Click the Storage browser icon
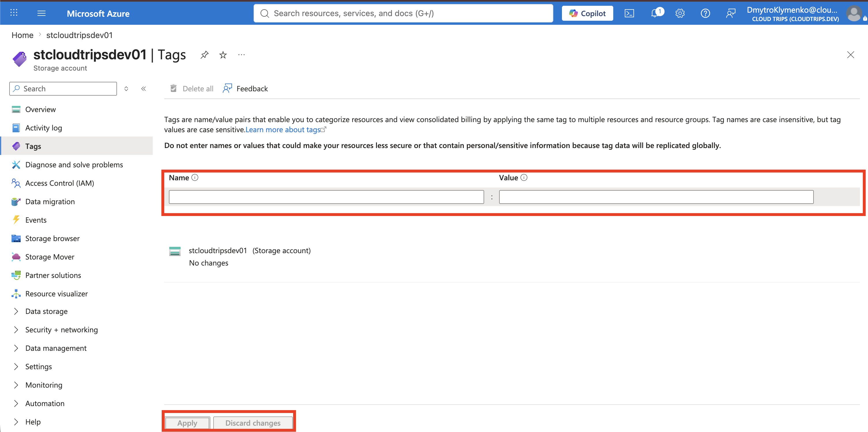 [x=16, y=238]
